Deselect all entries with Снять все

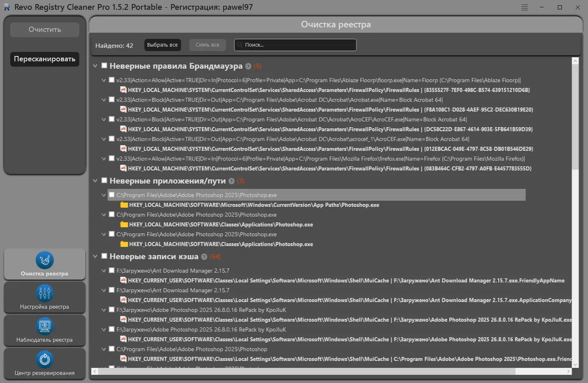(x=207, y=45)
